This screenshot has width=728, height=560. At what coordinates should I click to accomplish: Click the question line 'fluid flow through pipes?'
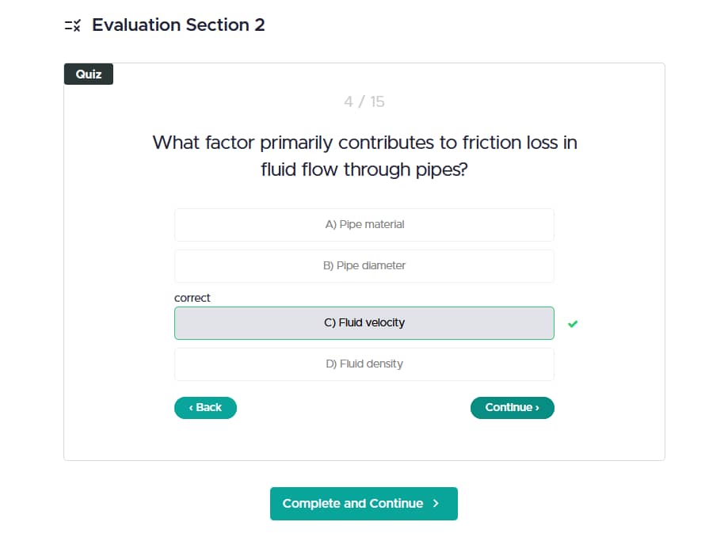click(x=364, y=170)
